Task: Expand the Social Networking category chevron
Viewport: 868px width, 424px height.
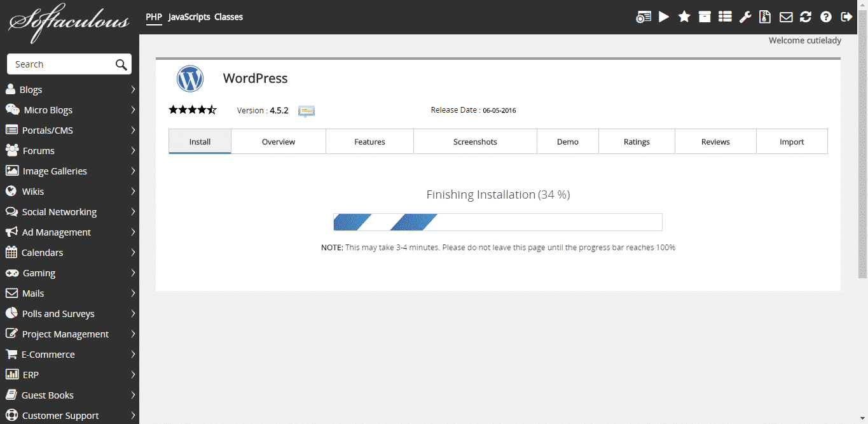Action: (133, 211)
